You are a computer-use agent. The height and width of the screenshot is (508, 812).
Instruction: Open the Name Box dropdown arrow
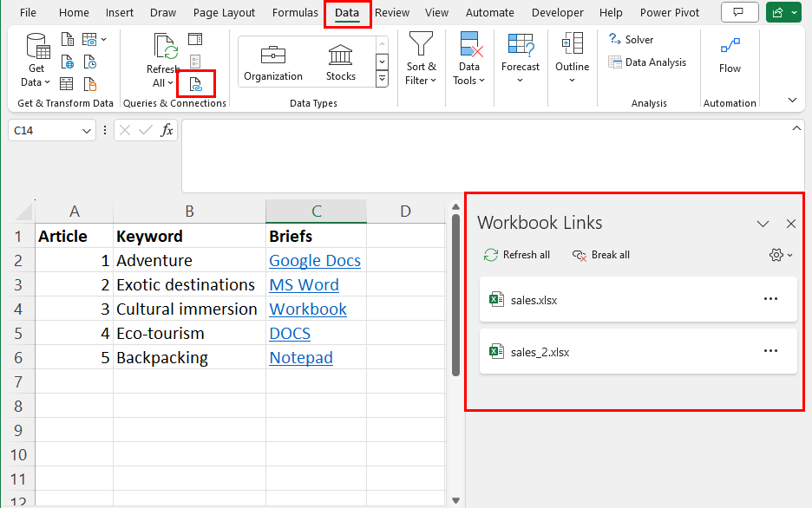coord(86,131)
